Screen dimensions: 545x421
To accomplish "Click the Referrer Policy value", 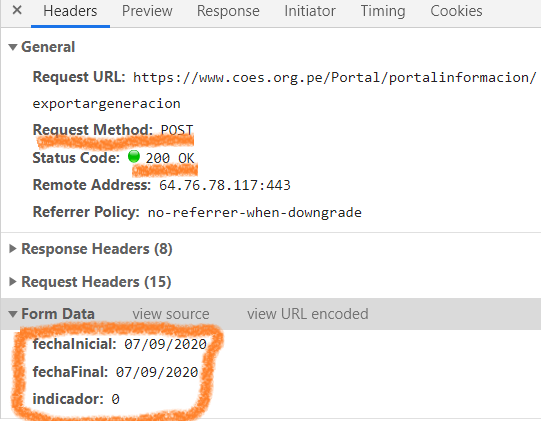I will 255,212.
